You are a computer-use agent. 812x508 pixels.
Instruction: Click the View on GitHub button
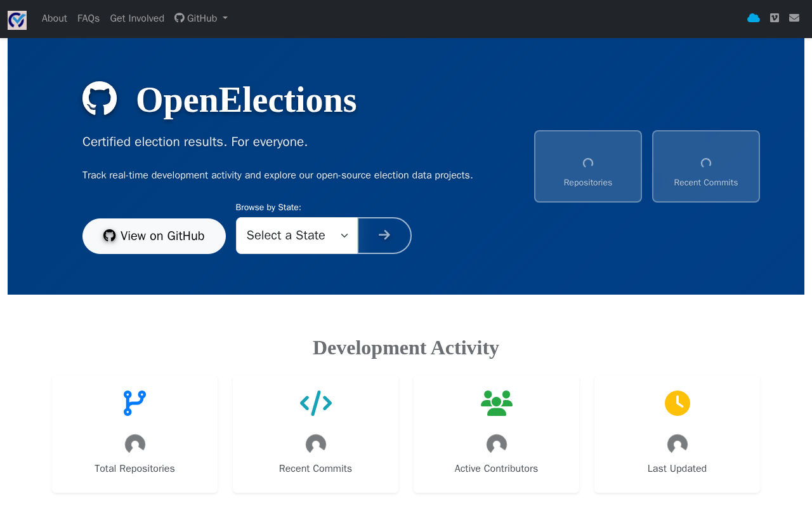[154, 236]
